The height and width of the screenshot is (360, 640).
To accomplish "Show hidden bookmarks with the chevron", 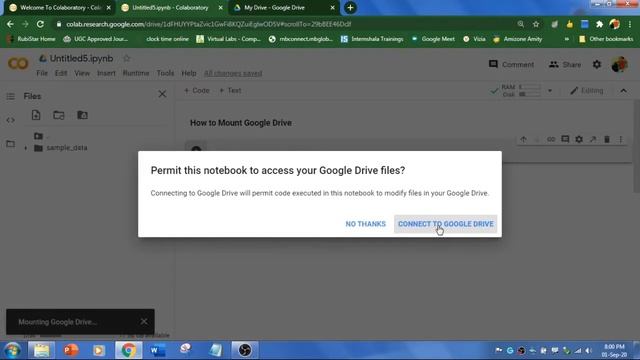I will 567,39.
